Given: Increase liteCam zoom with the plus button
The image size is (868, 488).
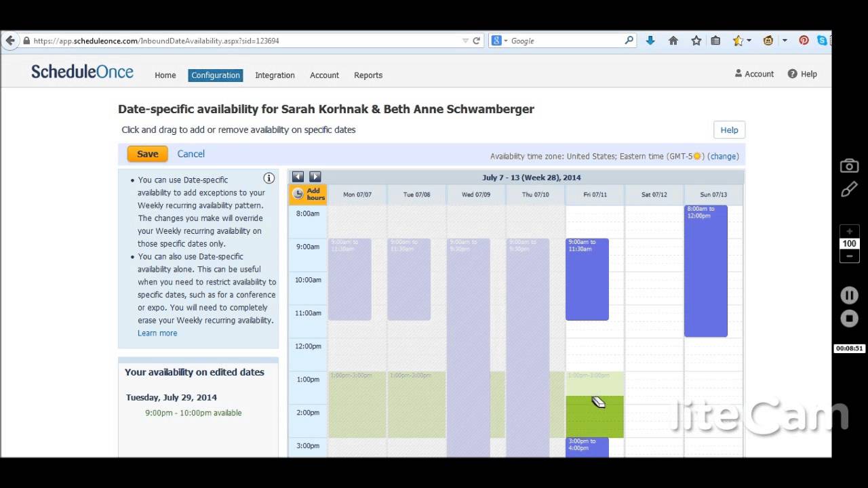Looking at the screenshot, I should click(x=849, y=232).
